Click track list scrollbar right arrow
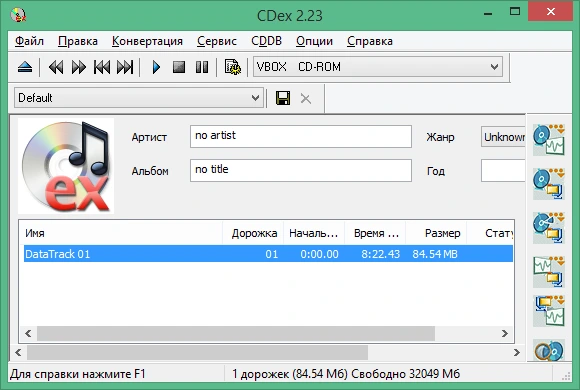 505,333
